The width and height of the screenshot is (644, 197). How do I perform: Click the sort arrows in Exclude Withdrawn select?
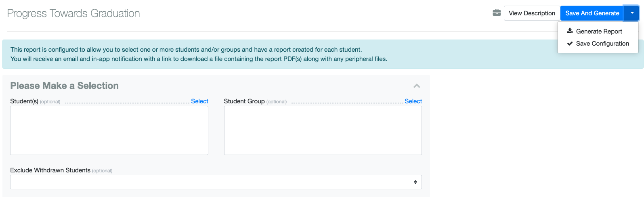pyautogui.click(x=415, y=182)
